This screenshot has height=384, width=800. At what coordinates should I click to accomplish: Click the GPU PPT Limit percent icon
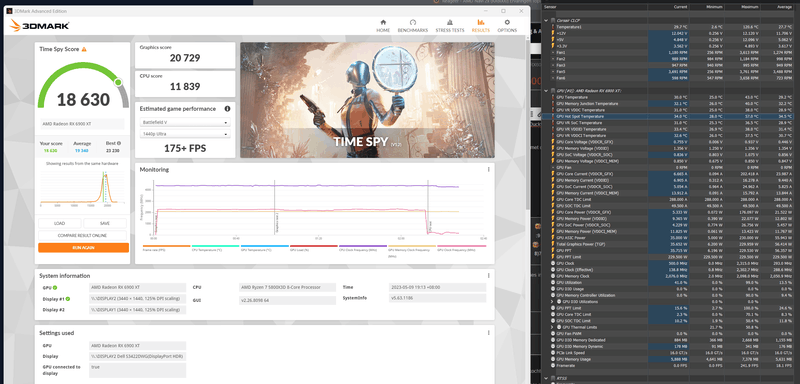(x=553, y=308)
